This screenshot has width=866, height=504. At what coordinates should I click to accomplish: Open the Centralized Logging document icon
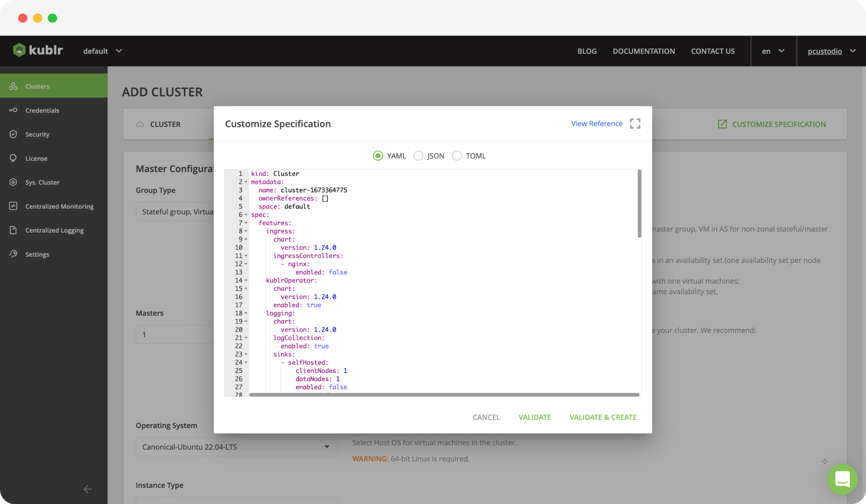pos(13,230)
